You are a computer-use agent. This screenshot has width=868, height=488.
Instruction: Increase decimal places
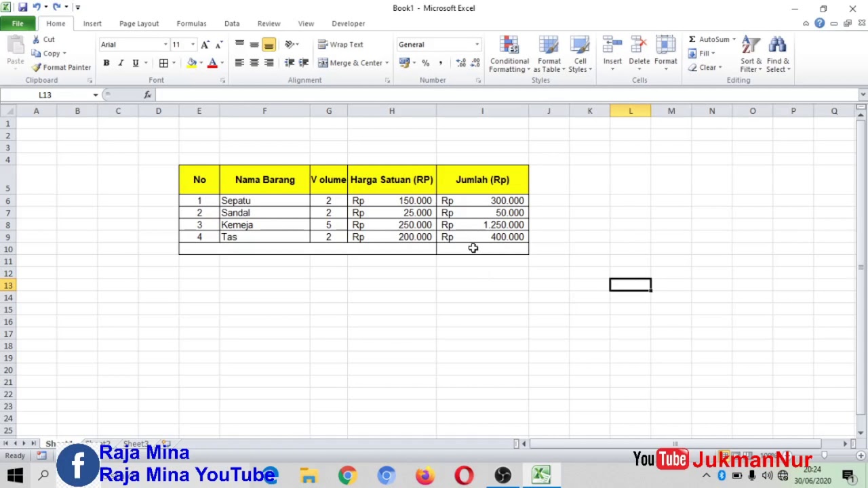pos(461,63)
